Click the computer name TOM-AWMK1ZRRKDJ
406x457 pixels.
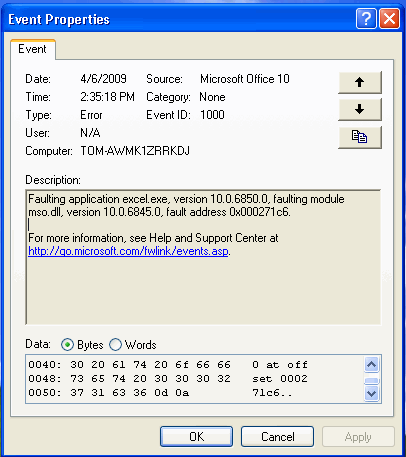tap(135, 151)
